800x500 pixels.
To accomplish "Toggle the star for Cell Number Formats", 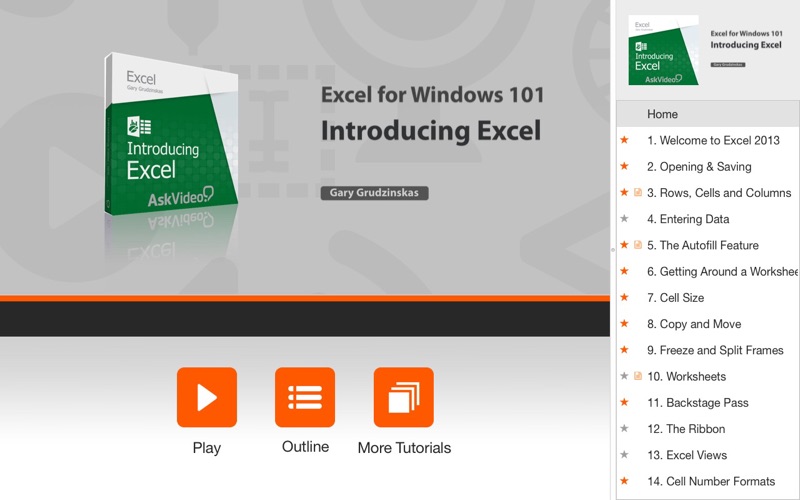I will tap(624, 481).
